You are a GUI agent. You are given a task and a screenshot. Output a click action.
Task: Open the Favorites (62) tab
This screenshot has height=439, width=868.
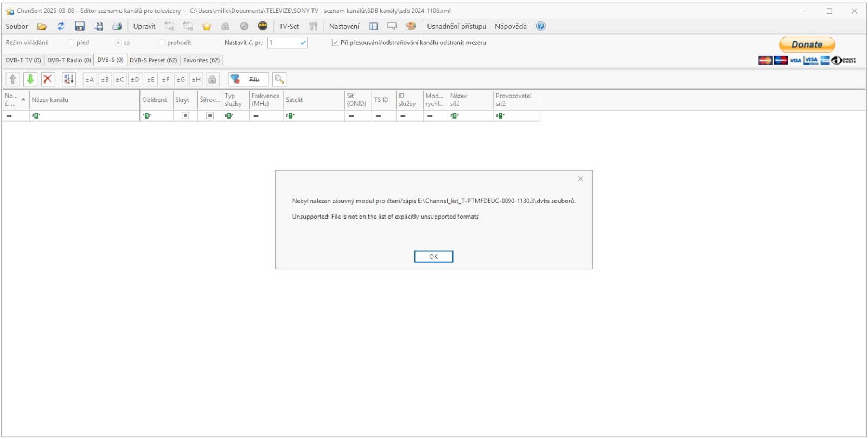point(201,60)
